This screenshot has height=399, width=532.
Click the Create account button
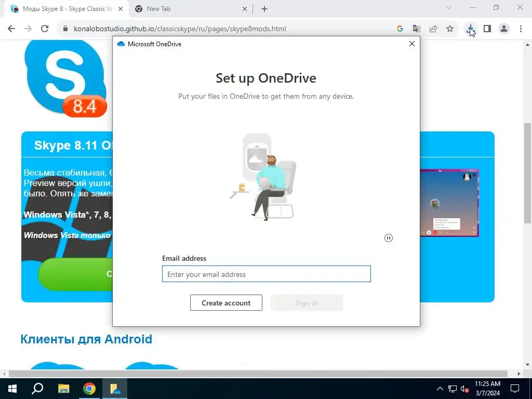(x=226, y=303)
